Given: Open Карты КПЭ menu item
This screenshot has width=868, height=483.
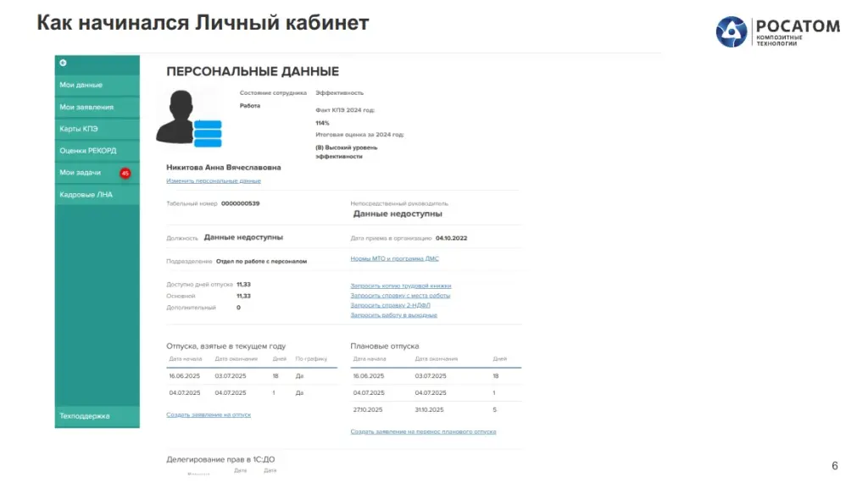Looking at the screenshot, I should 79,129.
